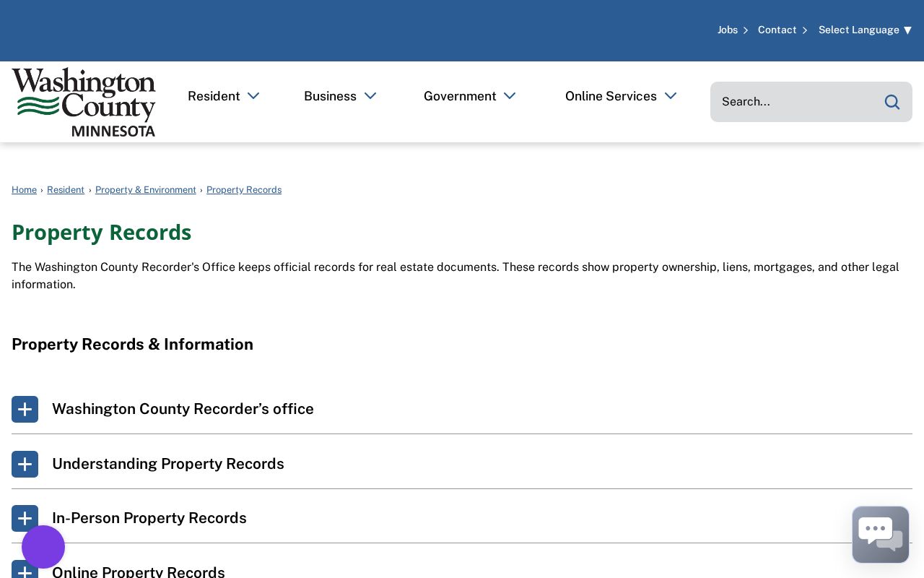Open the Business menu chevron
924x578 pixels.
370,96
